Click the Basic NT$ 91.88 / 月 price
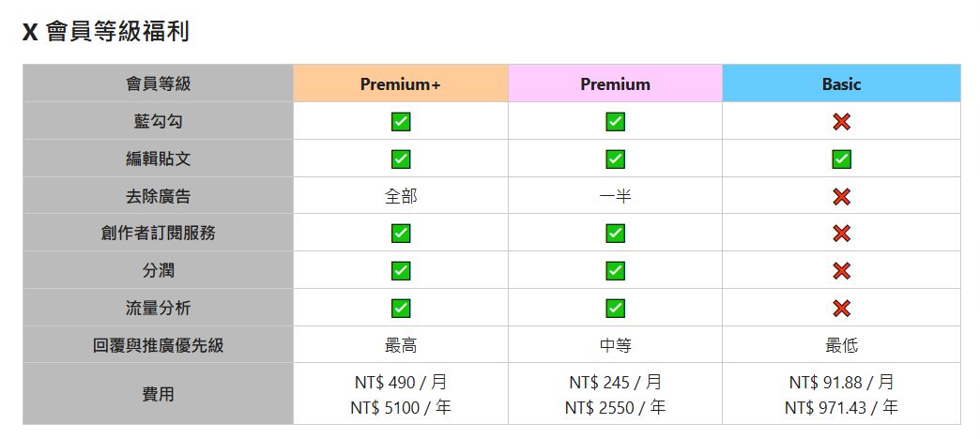This screenshot has width=980, height=439. [x=841, y=382]
